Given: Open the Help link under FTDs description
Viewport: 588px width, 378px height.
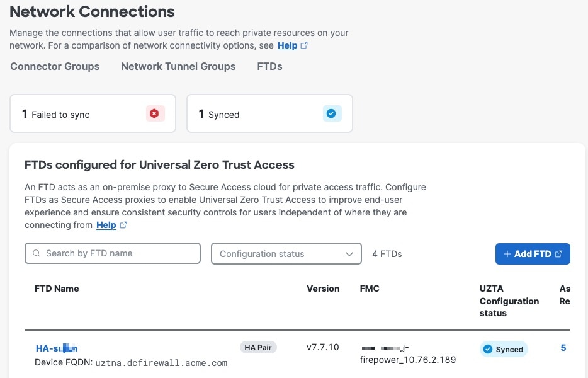Looking at the screenshot, I should click(106, 225).
